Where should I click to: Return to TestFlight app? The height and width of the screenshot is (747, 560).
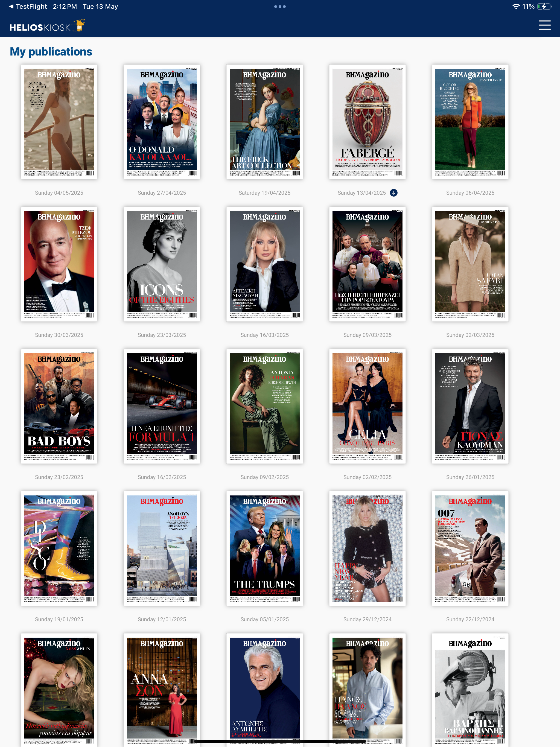(x=28, y=6)
